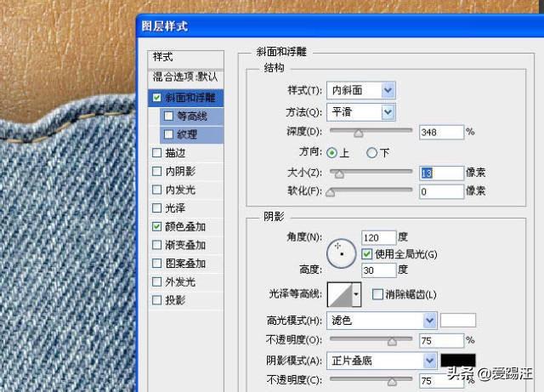Open the 高光模式 滤色 dropdown
This screenshot has width=544, height=392.
382,320
